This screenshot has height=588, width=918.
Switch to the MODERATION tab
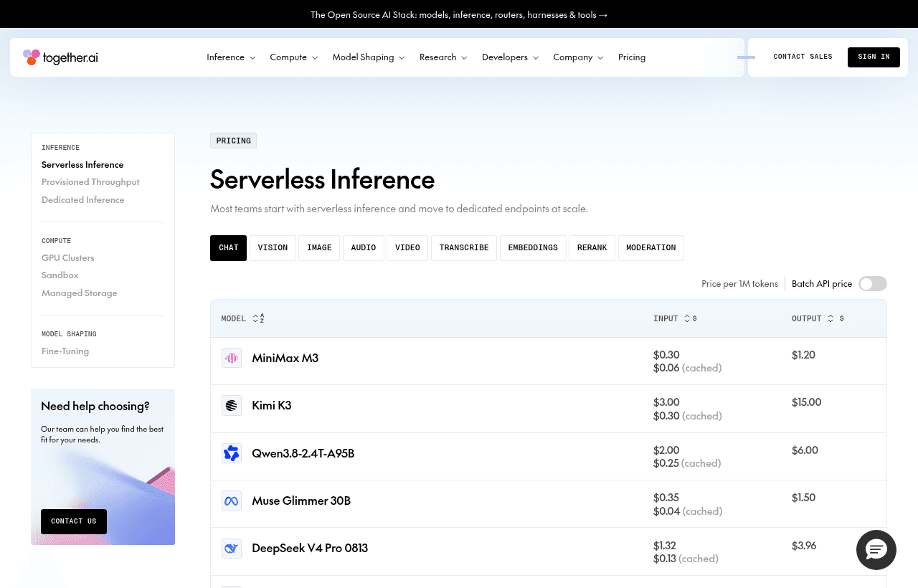pyautogui.click(x=651, y=248)
